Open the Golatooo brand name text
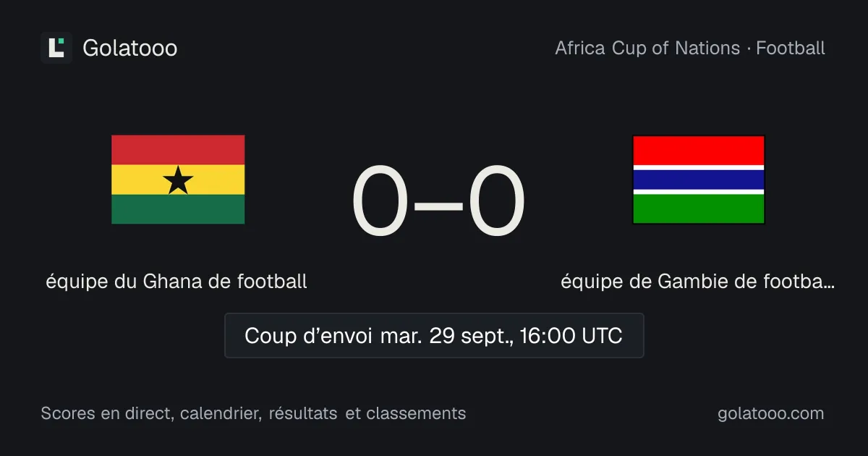868x456 pixels. point(130,48)
